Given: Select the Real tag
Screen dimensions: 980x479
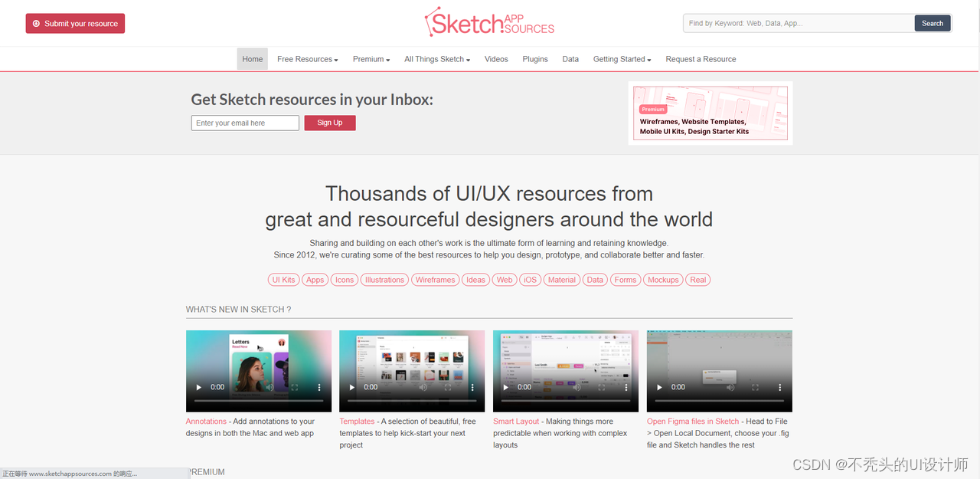Looking at the screenshot, I should point(698,280).
